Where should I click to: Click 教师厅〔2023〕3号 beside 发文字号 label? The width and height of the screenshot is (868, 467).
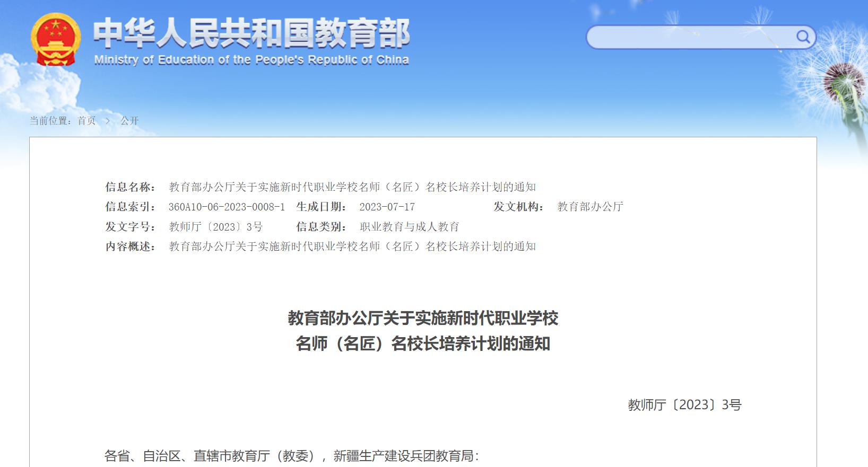[x=215, y=227]
